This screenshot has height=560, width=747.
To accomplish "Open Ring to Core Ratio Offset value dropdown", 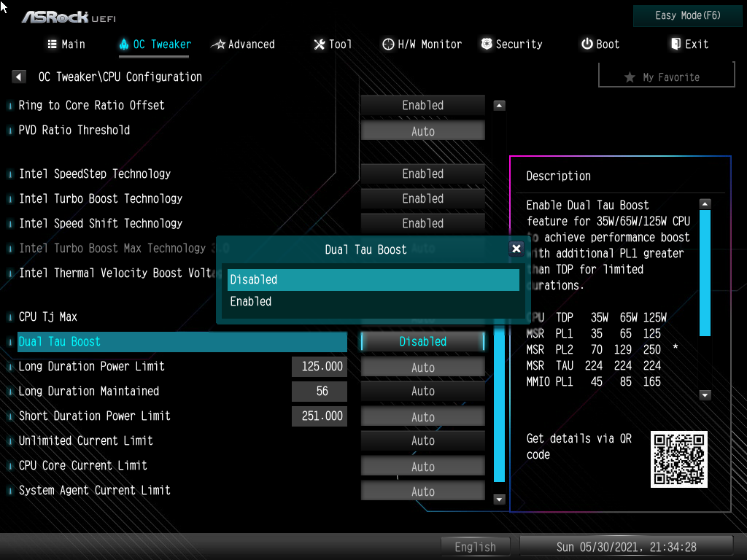I will click(422, 105).
